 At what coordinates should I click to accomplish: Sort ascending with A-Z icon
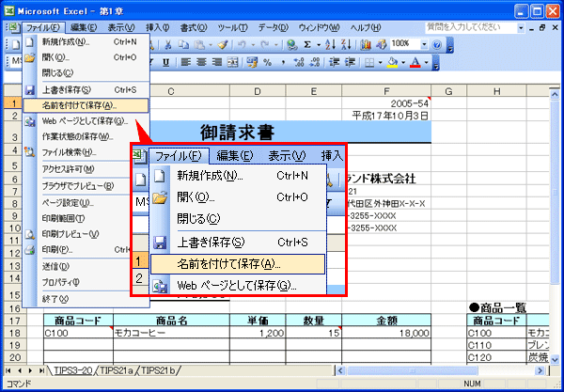pyautogui.click(x=330, y=44)
